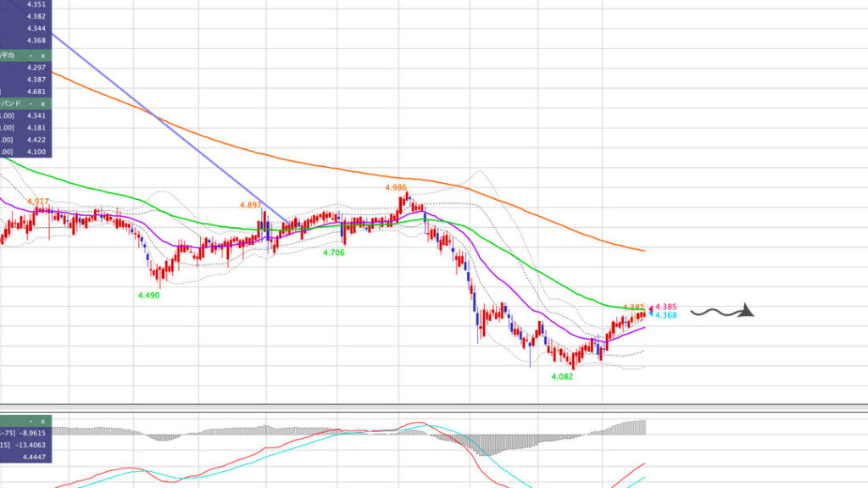Close the 移動平均 moving average panel
Image resolution: width=868 pixels, height=488 pixels.
(42, 56)
